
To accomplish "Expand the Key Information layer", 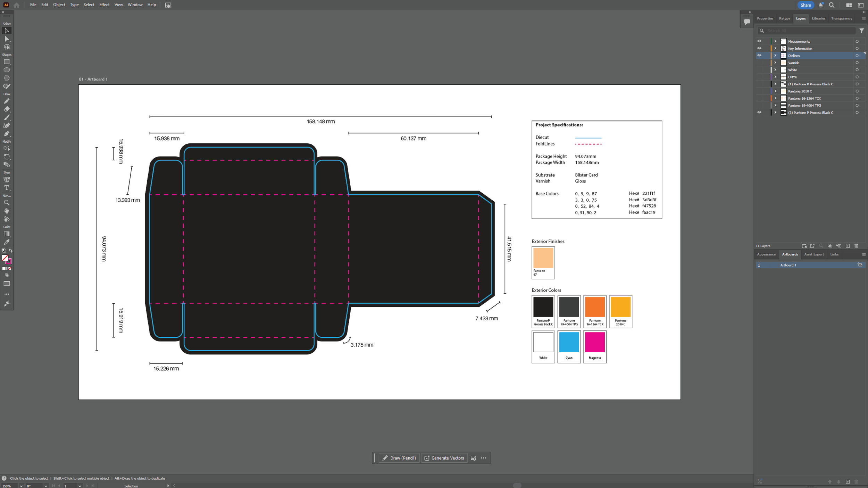I will coord(775,49).
